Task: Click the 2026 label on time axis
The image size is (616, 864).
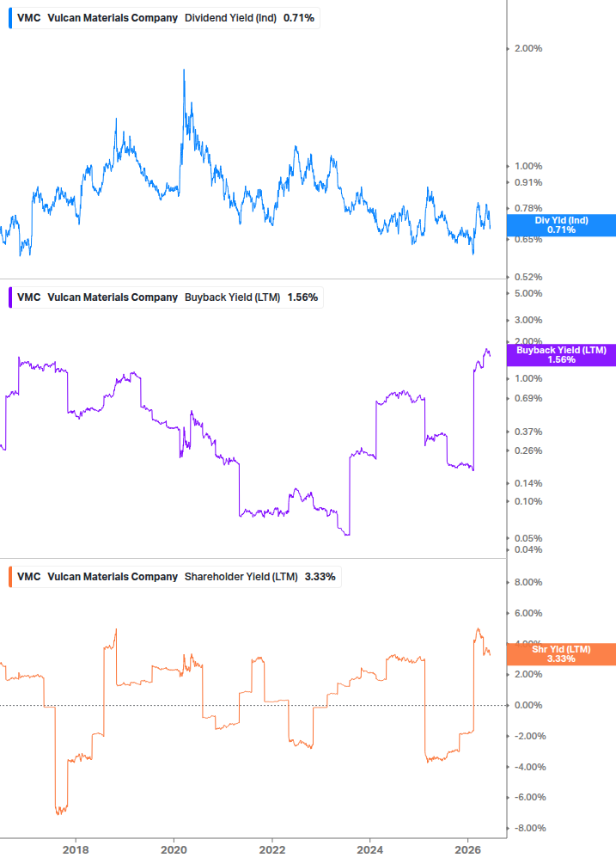Action: click(x=468, y=849)
